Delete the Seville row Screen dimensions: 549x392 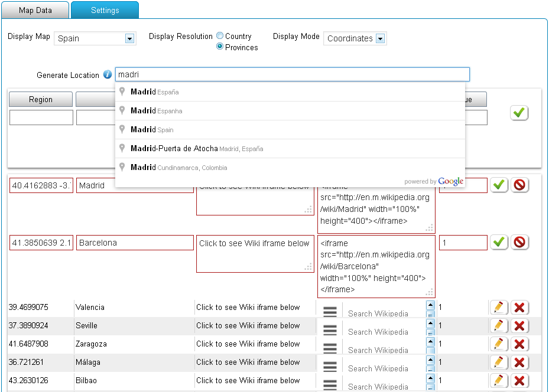[519, 326]
